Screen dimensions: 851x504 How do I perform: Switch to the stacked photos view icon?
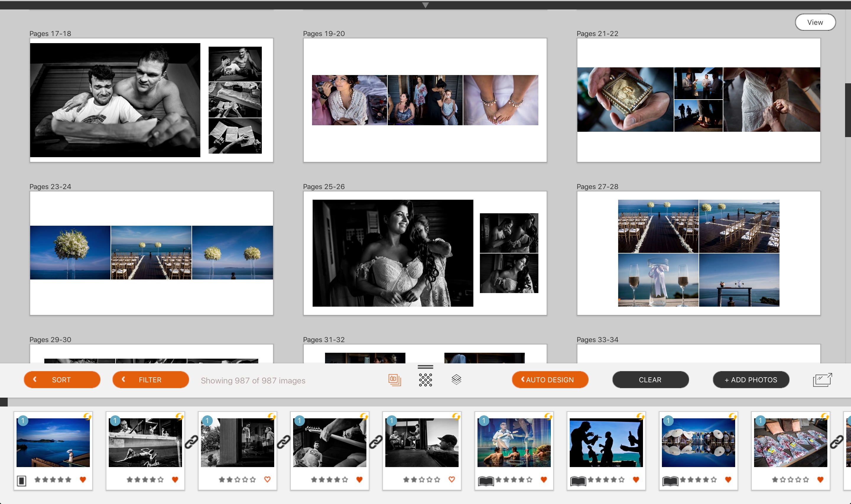(394, 380)
